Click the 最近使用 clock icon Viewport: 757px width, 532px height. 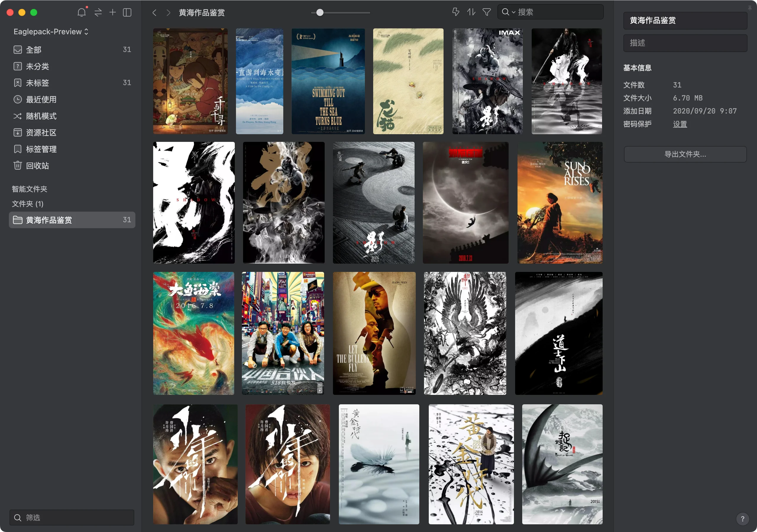point(17,99)
